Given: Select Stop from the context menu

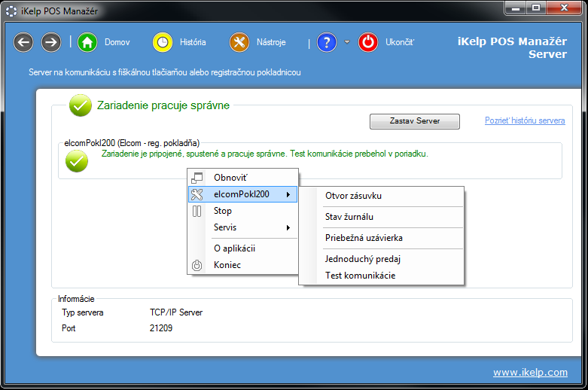Looking at the screenshot, I should tap(223, 211).
